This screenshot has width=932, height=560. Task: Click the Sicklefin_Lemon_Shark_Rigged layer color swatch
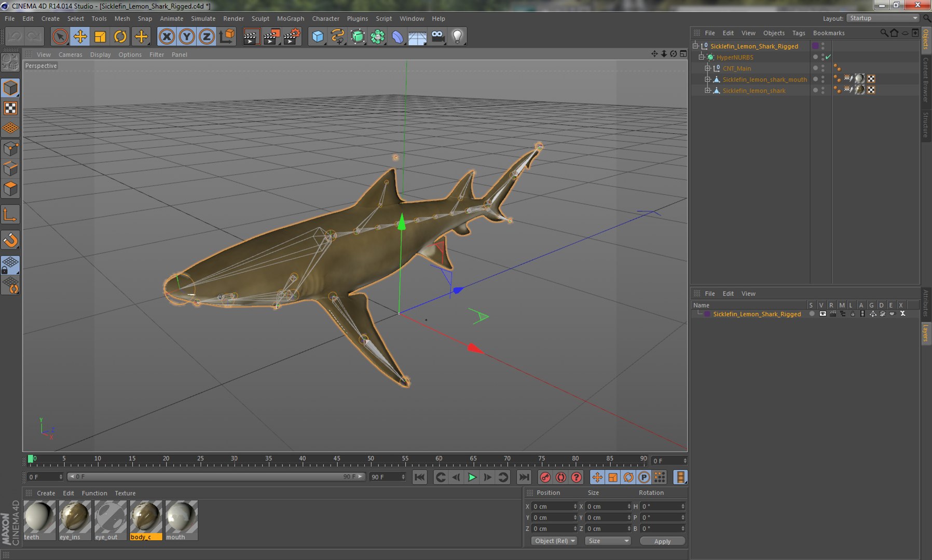pyautogui.click(x=707, y=314)
